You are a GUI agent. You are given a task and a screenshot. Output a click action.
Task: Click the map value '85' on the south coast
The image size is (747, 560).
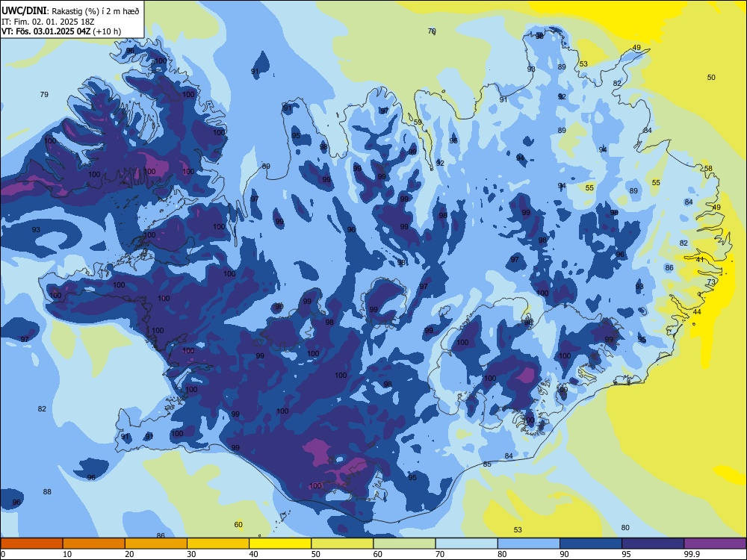(x=487, y=464)
